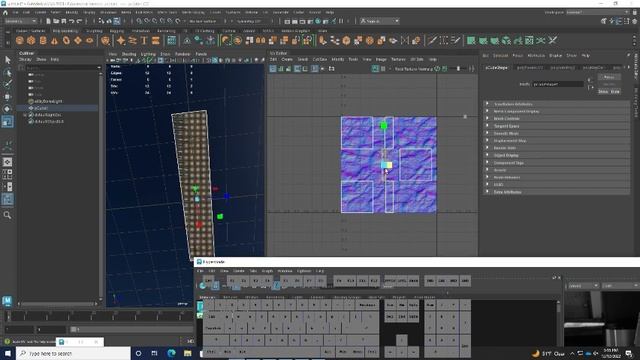Expand defaultLightSet in Outliner
Image resolution: width=640 pixels, height=360 pixels.
pyautogui.click(x=25, y=115)
